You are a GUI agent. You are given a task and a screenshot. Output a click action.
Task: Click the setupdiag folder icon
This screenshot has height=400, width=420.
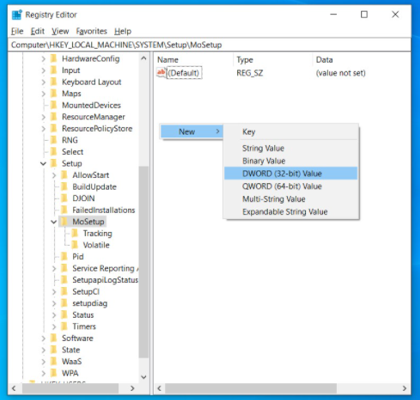tap(64, 303)
